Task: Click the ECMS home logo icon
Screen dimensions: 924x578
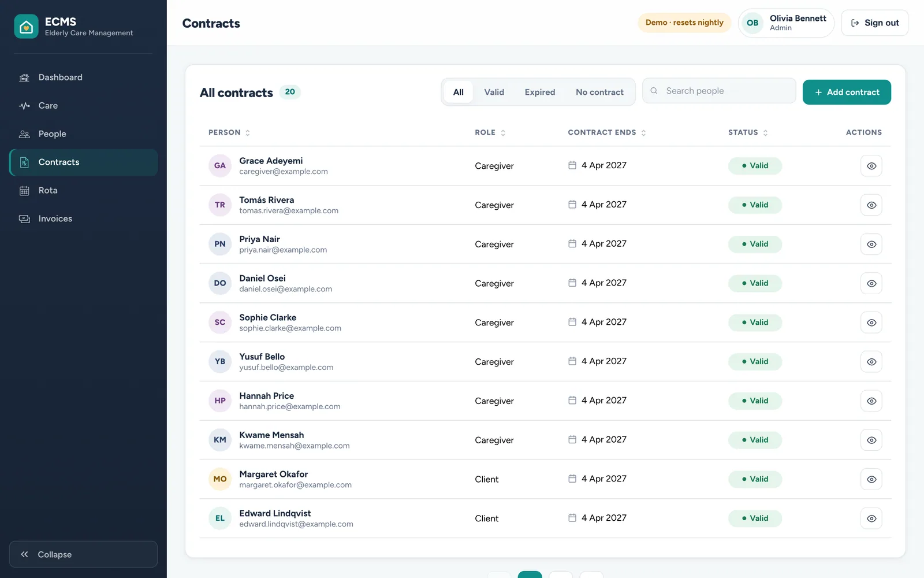Action: (26, 27)
